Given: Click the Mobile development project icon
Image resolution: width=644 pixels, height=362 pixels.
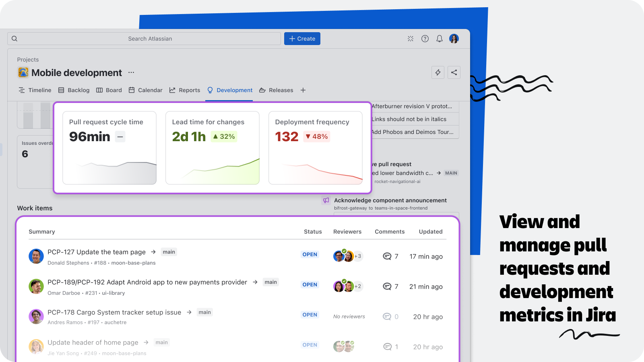Looking at the screenshot, I should [23, 72].
